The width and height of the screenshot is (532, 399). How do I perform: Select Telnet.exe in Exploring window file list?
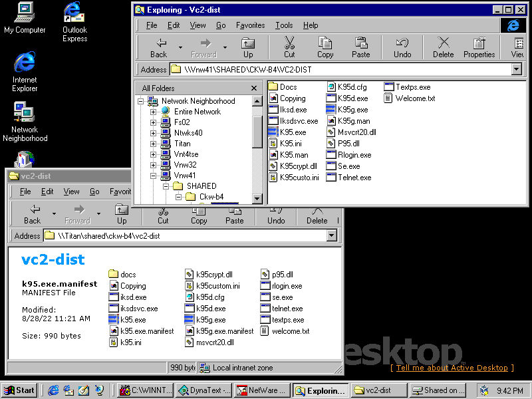[348, 178]
